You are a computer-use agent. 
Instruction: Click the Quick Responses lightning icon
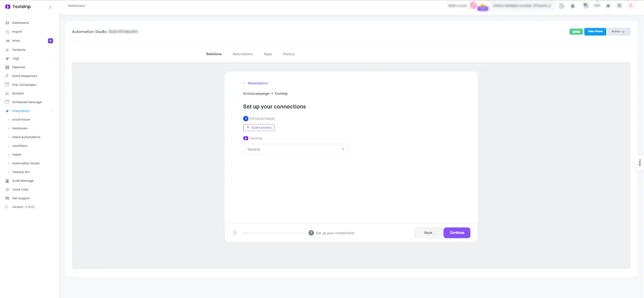[7, 76]
